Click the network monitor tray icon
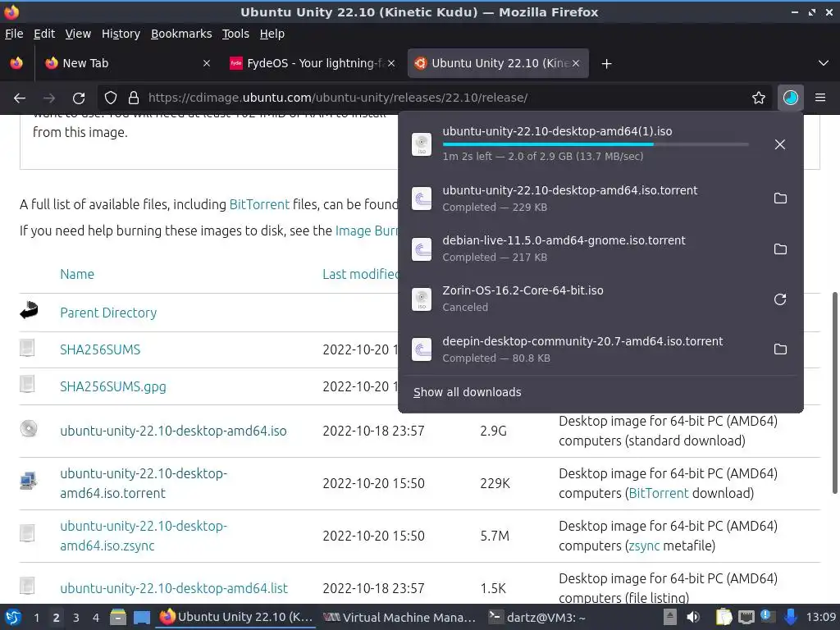The height and width of the screenshot is (630, 840). click(x=746, y=617)
